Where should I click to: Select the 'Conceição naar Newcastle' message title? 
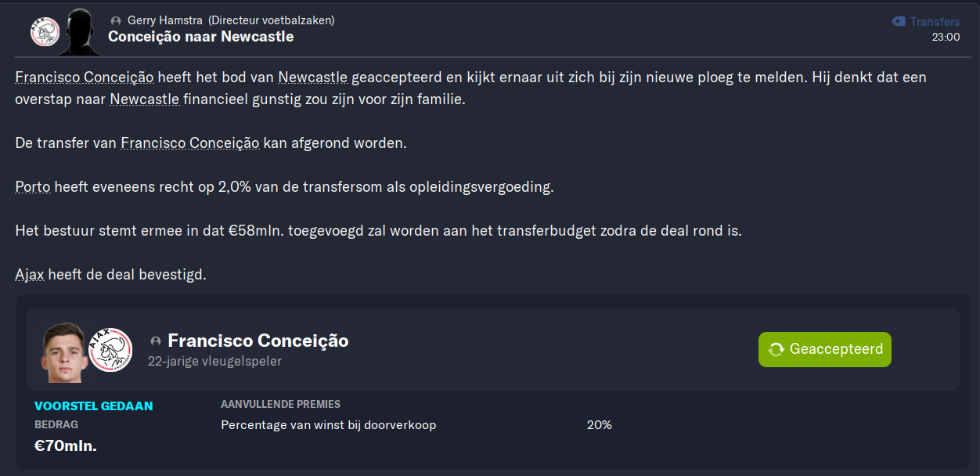coord(201,37)
